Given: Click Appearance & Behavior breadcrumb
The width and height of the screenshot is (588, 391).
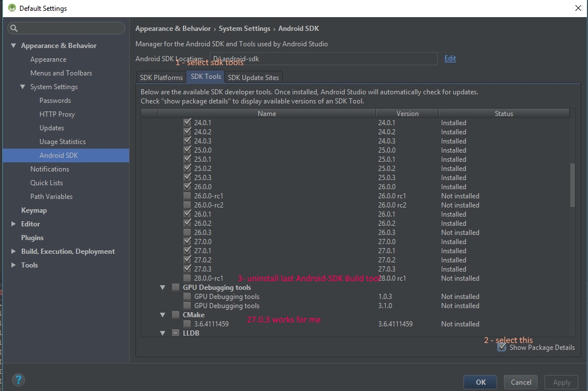Looking at the screenshot, I should [x=173, y=29].
